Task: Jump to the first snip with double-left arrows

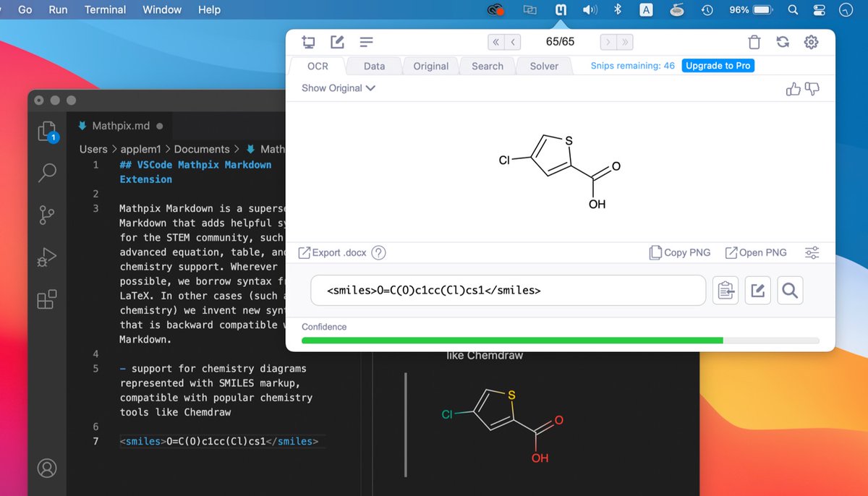Action: [x=495, y=42]
